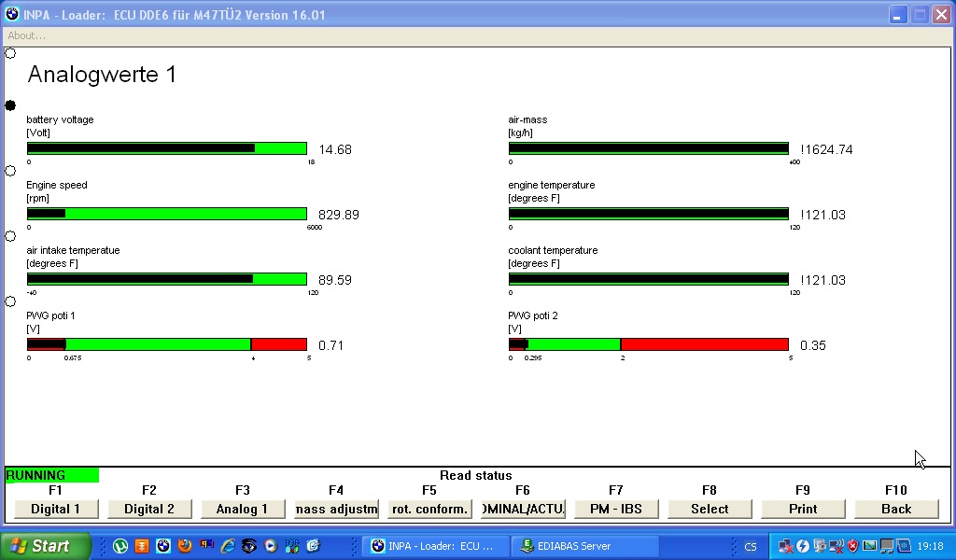Open the About menu
Screen dimensions: 956x560
26,35
